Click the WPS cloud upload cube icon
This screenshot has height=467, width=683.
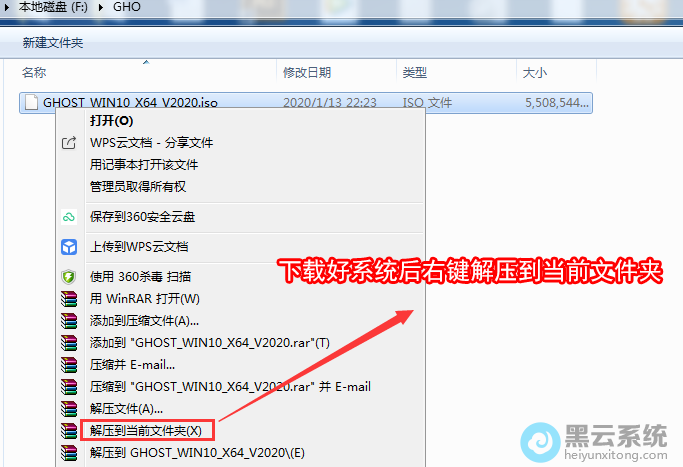point(69,247)
